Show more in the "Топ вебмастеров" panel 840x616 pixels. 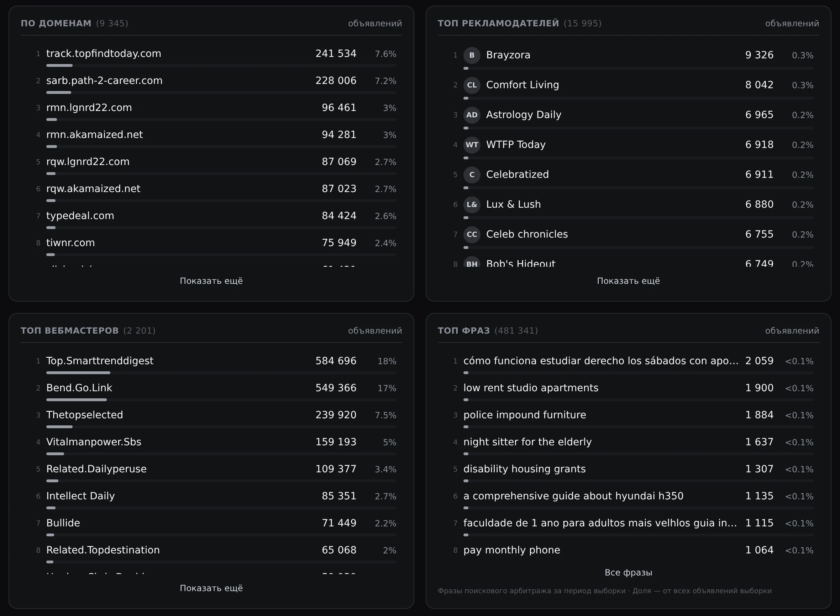point(211,588)
